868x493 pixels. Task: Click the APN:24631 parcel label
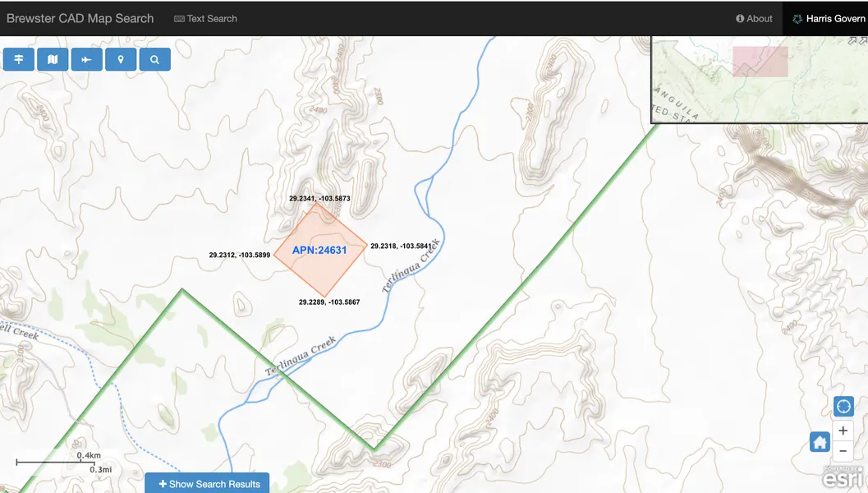click(319, 251)
